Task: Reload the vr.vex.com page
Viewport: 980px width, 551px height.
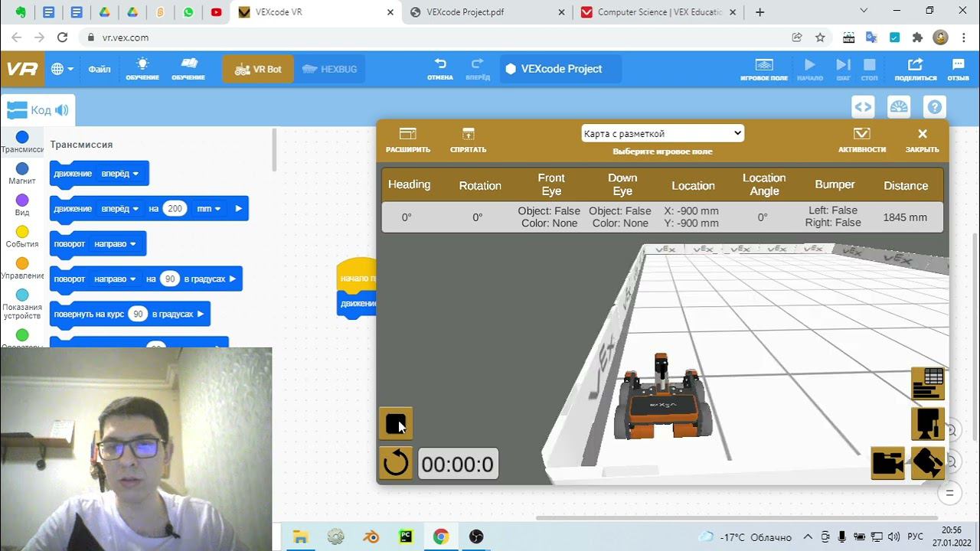Action: point(63,37)
